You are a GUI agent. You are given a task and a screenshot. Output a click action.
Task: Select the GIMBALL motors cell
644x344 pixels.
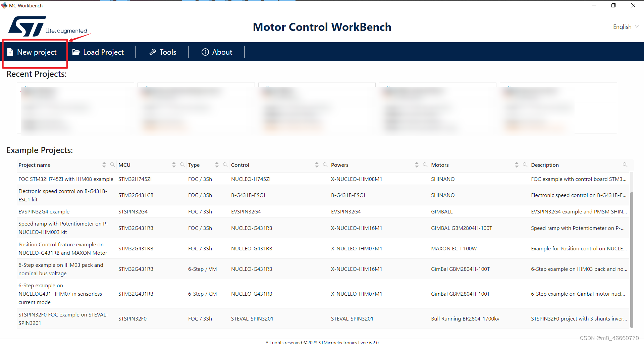(442, 211)
